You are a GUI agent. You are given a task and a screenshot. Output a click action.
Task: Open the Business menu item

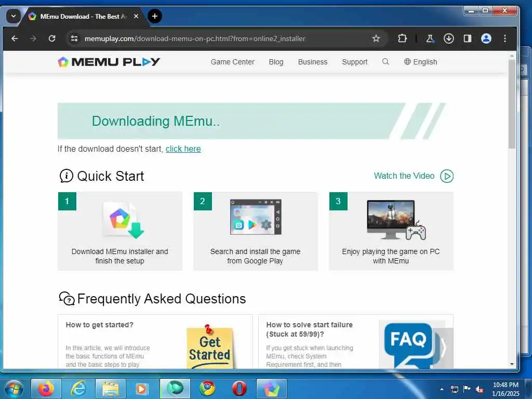(x=312, y=62)
